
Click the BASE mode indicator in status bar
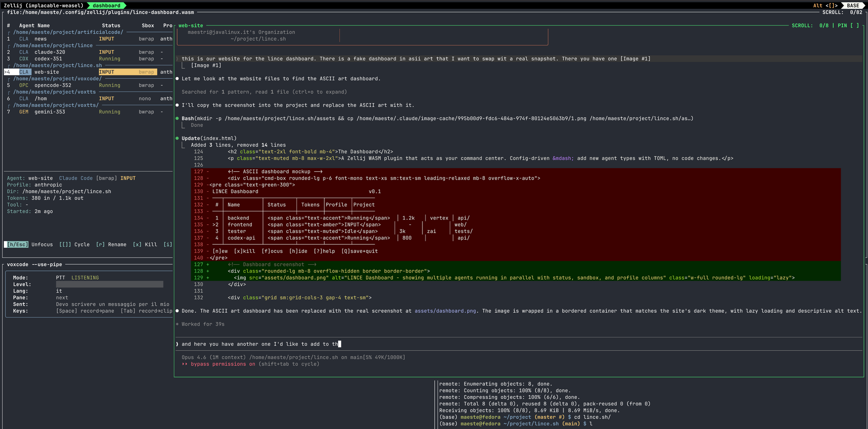pyautogui.click(x=853, y=6)
